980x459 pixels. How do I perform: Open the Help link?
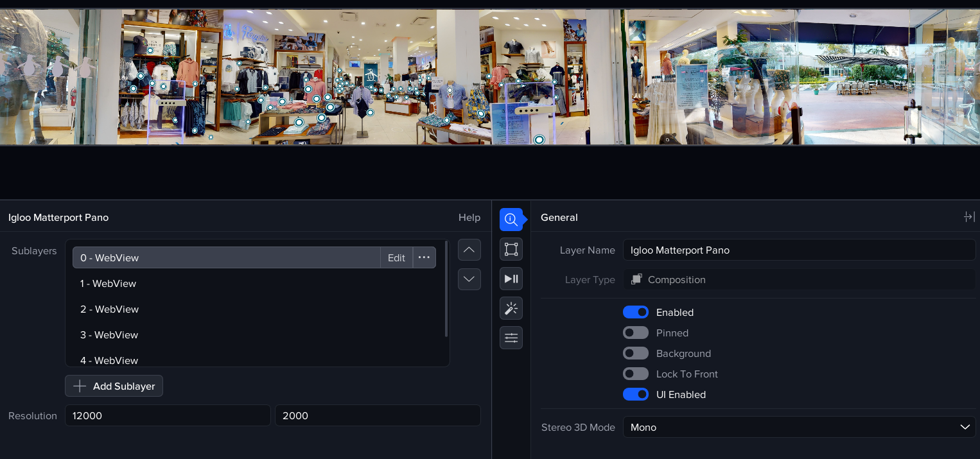tap(469, 218)
